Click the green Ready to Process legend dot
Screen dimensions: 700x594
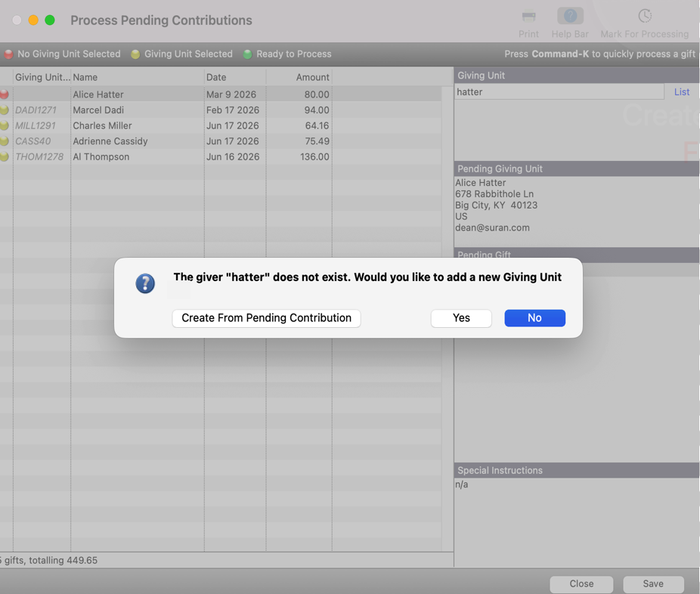[247, 54]
